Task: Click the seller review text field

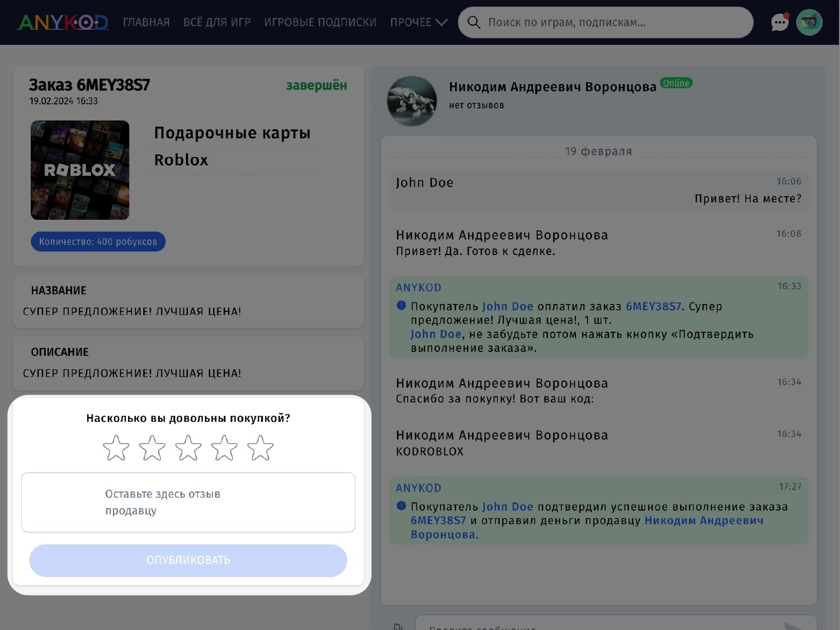Action: tap(188, 502)
